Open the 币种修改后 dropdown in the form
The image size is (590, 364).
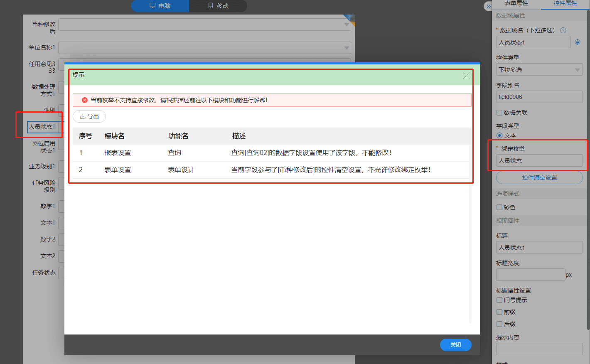[x=204, y=25]
